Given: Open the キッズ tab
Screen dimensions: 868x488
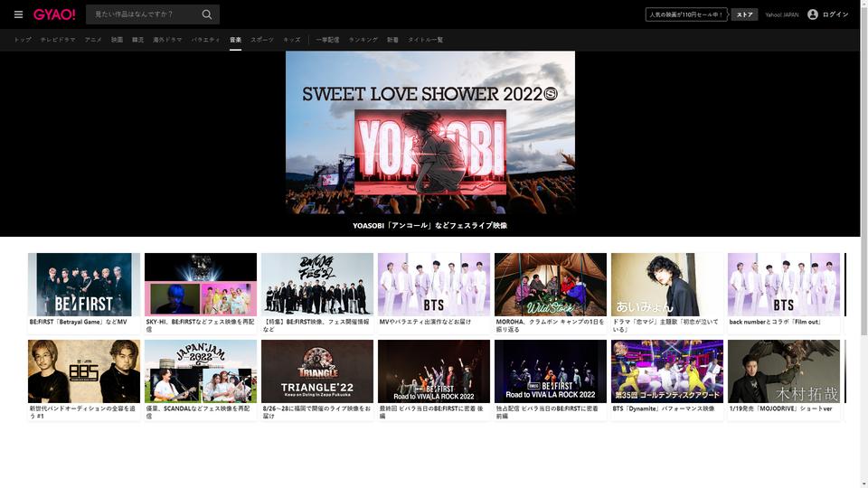Looking at the screenshot, I should tap(292, 40).
